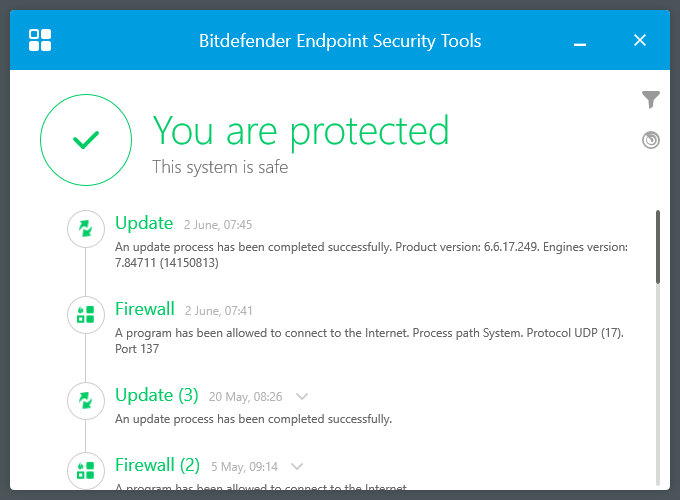Viewport: 680px width, 500px height.
Task: Click the firewall allowed program description text
Action: (370, 341)
